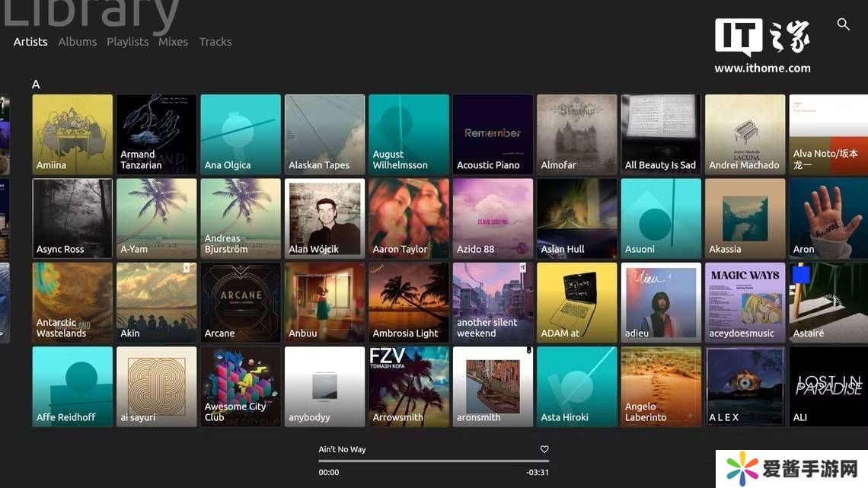Open the Asta Hiroki artist tile
Viewport: 868px width, 488px height.
(x=576, y=386)
